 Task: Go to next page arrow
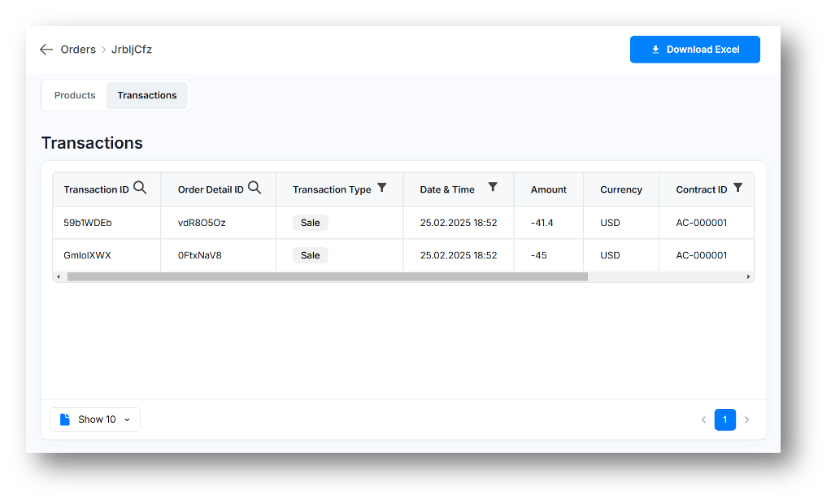[746, 419]
